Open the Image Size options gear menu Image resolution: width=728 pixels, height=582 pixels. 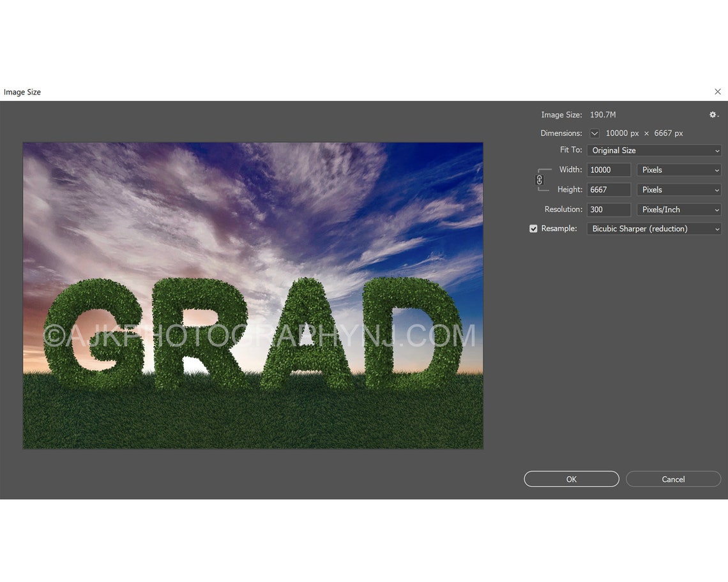(x=711, y=115)
